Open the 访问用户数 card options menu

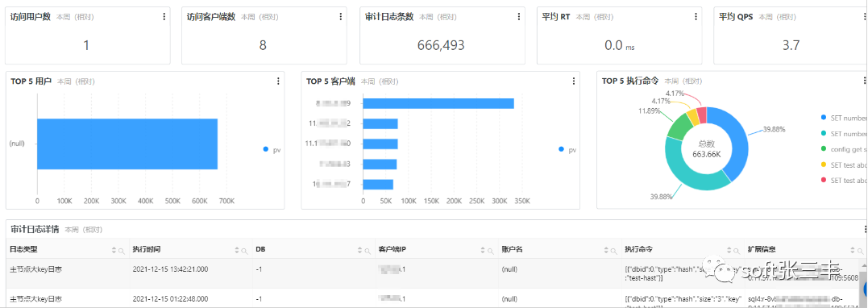pos(164,17)
